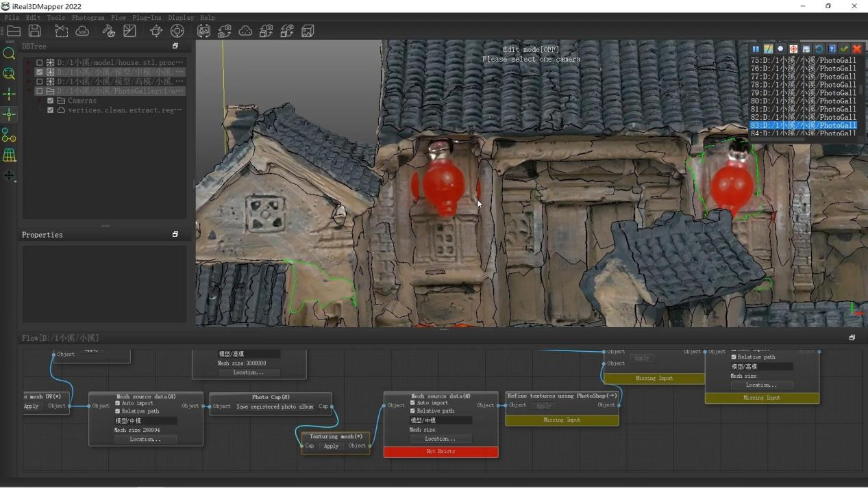Click the save disk toolbar icon
The height and width of the screenshot is (488, 868).
click(34, 31)
